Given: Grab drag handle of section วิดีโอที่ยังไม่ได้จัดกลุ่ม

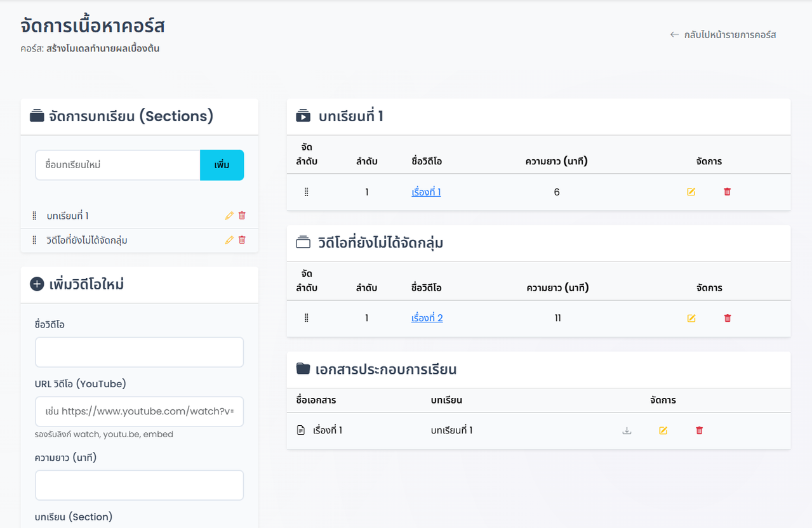Looking at the screenshot, I should (x=34, y=240).
